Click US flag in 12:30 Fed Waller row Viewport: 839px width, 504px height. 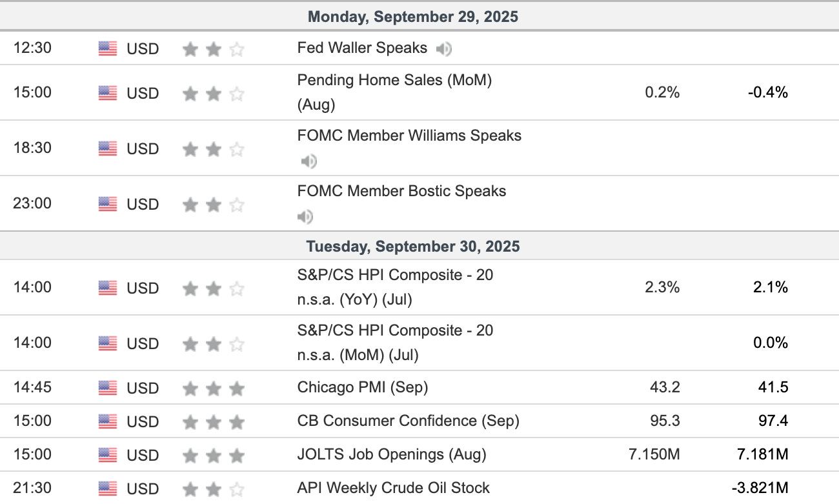(x=108, y=48)
